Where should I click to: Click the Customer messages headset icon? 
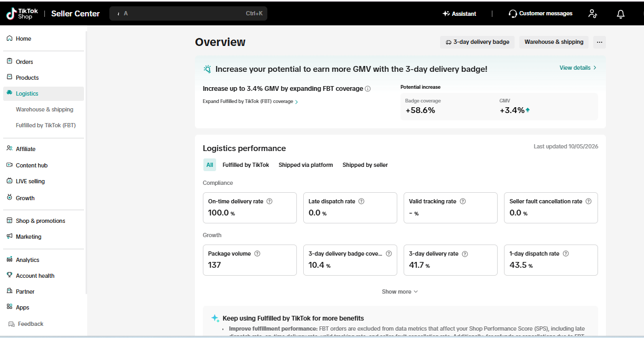click(x=512, y=14)
